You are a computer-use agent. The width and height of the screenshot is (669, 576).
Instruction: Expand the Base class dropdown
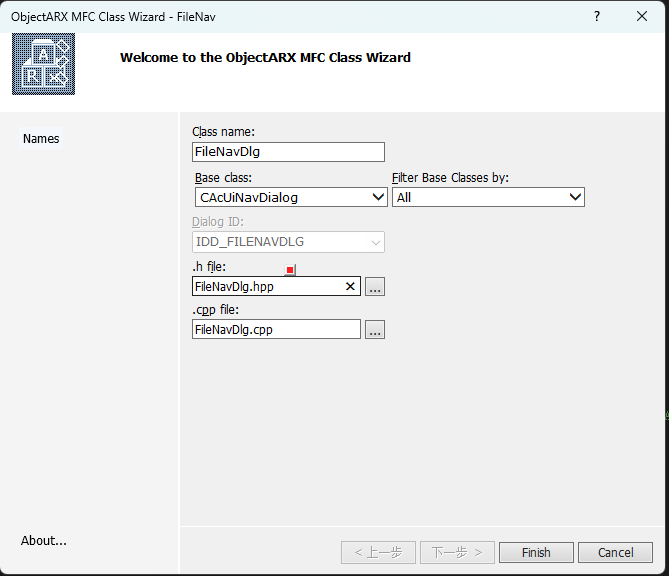click(x=378, y=198)
